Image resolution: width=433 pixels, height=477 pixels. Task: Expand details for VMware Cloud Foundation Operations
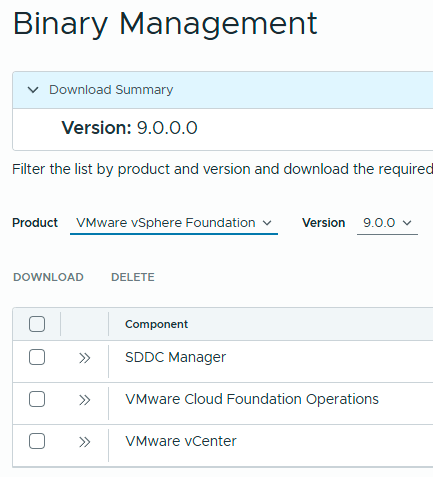tap(84, 400)
